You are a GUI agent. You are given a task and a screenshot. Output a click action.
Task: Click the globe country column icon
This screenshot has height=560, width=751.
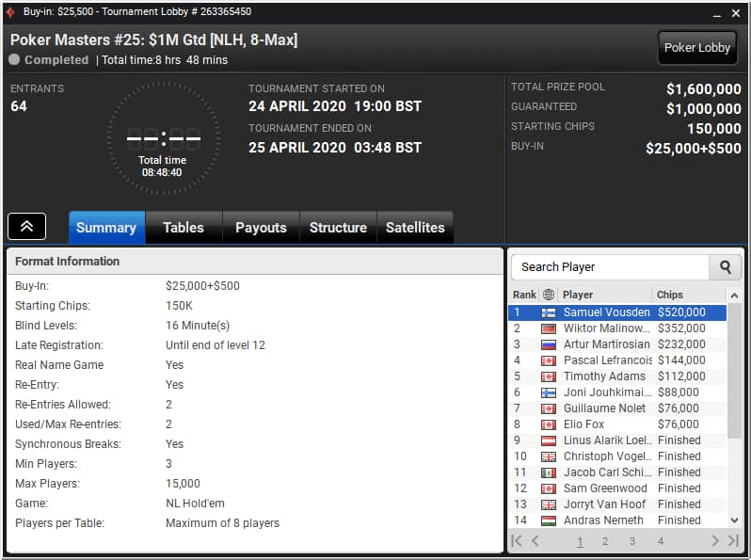tap(549, 295)
